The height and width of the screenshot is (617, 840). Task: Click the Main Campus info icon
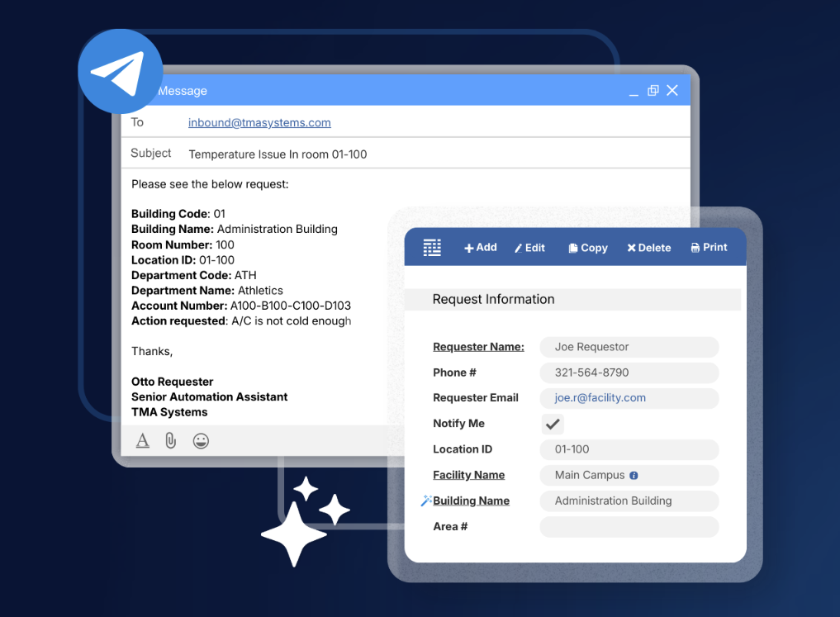tap(634, 476)
